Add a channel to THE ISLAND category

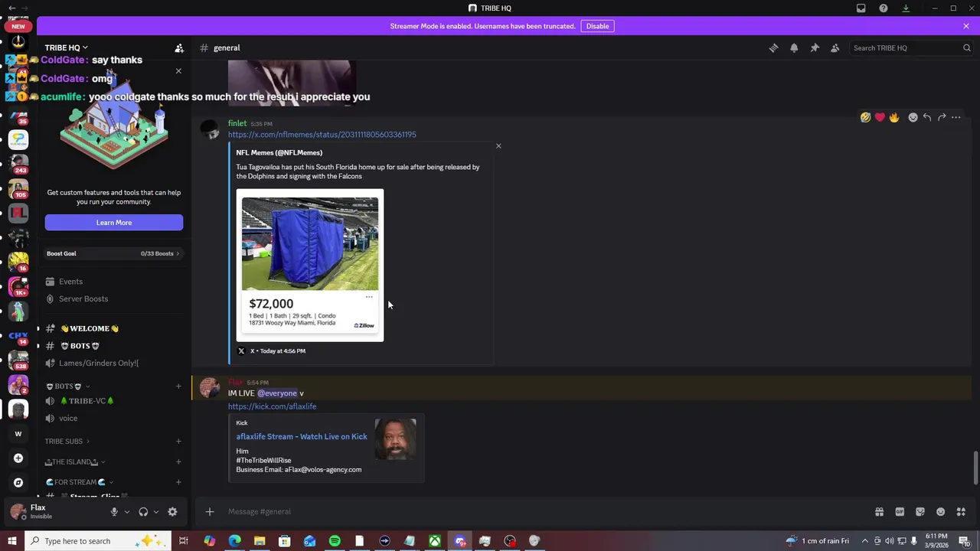click(178, 462)
